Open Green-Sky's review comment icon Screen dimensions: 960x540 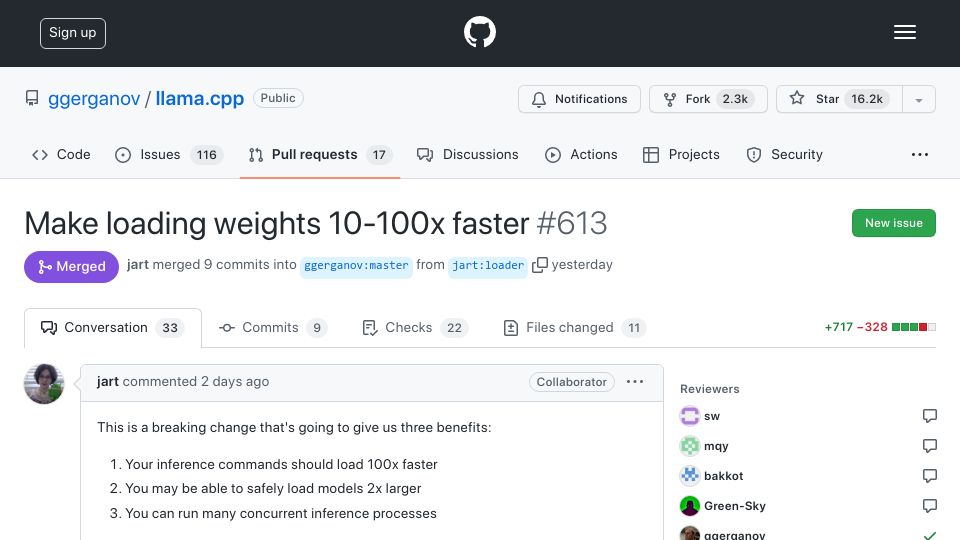coord(929,506)
